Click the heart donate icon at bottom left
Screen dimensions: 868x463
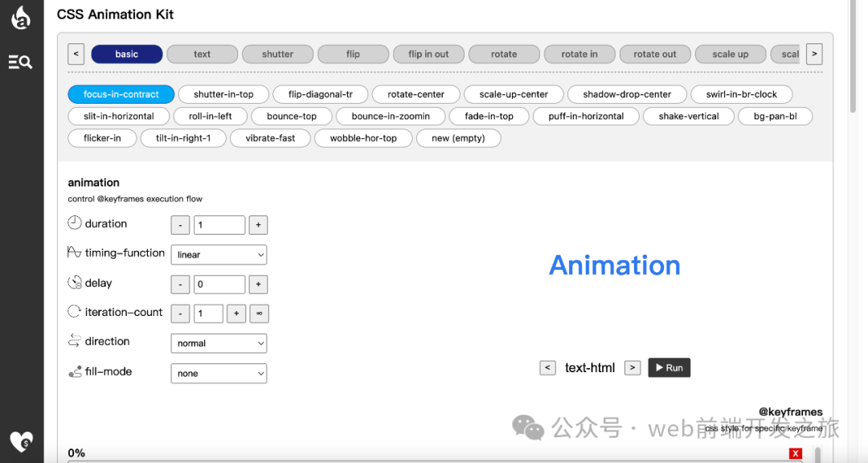21,441
